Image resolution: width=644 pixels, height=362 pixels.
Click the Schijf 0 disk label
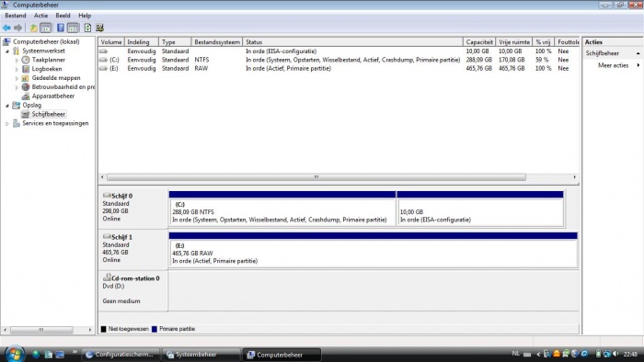[121, 196]
